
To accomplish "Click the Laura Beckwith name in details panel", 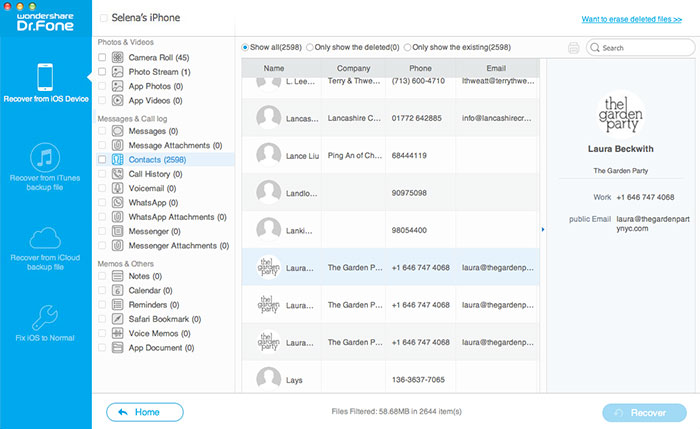I will 621,149.
